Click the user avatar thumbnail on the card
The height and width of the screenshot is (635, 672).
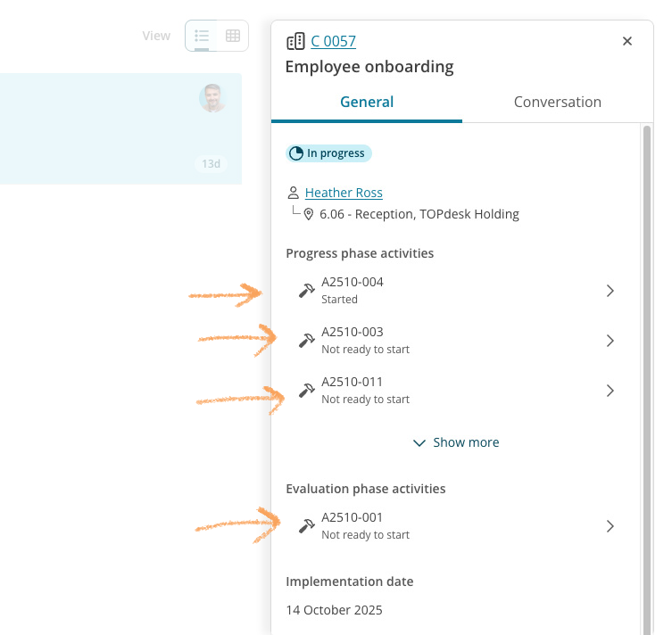212,98
